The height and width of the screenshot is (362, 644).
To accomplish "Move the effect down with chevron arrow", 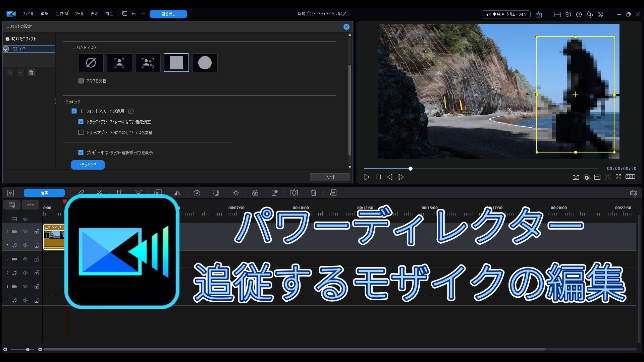I will coord(20,73).
